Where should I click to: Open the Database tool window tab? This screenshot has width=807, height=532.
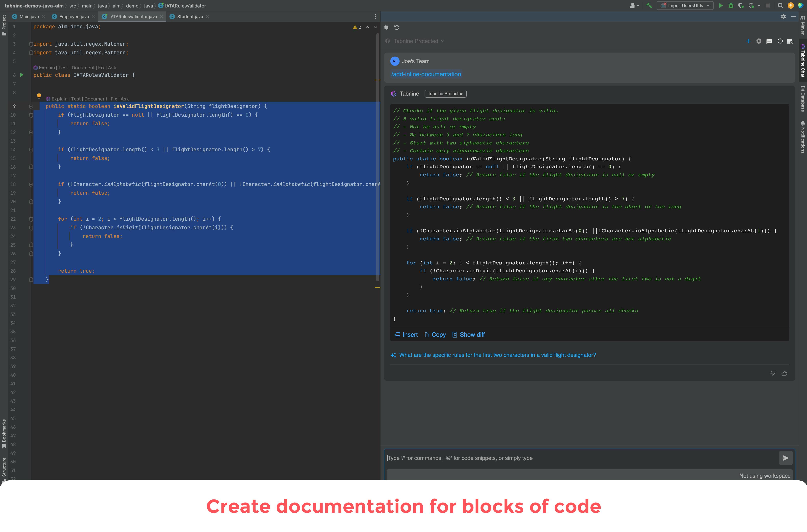tap(803, 99)
